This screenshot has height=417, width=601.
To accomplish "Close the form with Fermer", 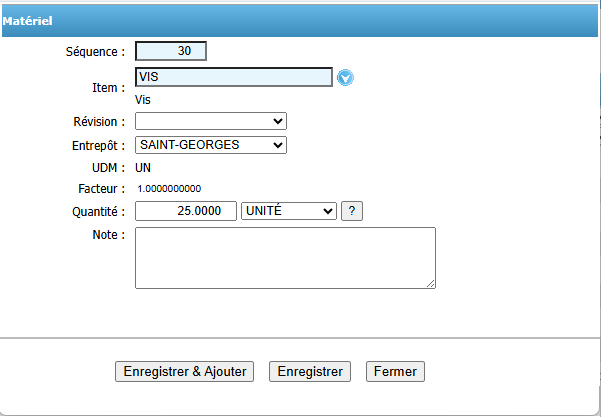I will 395,371.
